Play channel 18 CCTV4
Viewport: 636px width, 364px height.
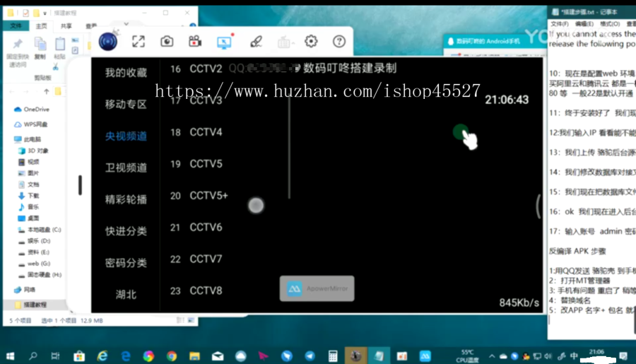(196, 132)
